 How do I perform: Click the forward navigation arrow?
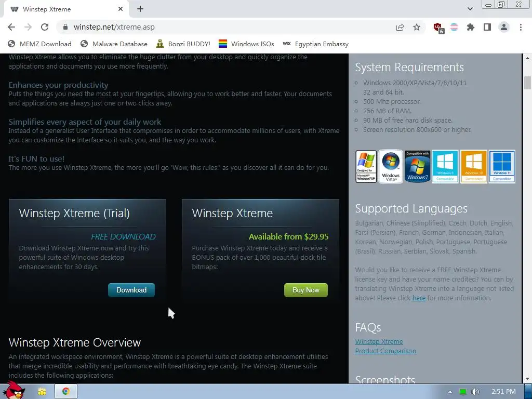pyautogui.click(x=28, y=27)
